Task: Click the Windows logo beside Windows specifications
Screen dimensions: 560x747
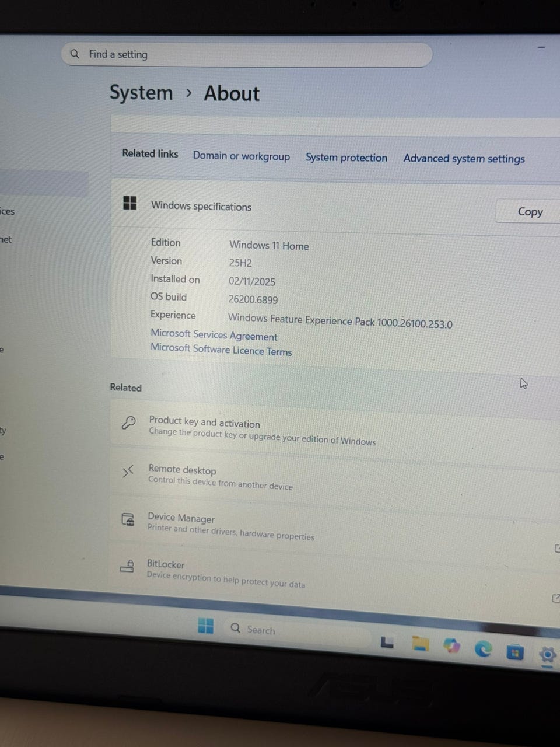Action: click(x=130, y=203)
